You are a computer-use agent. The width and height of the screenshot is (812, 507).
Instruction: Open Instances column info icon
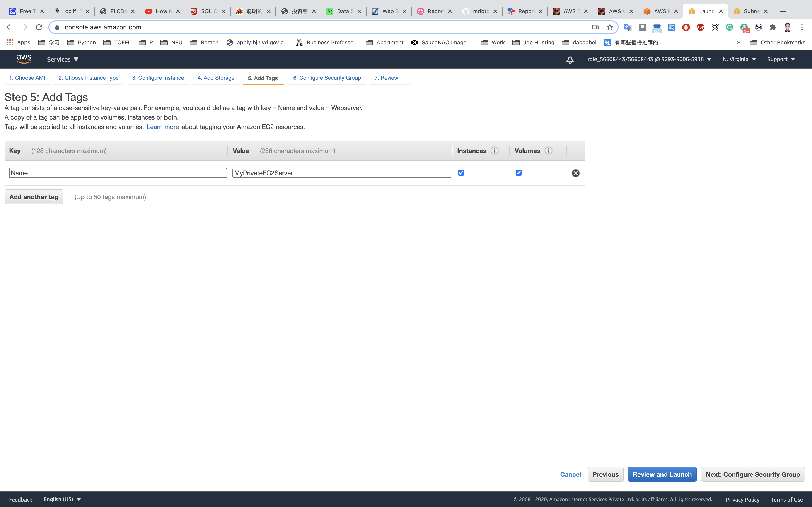click(x=494, y=151)
